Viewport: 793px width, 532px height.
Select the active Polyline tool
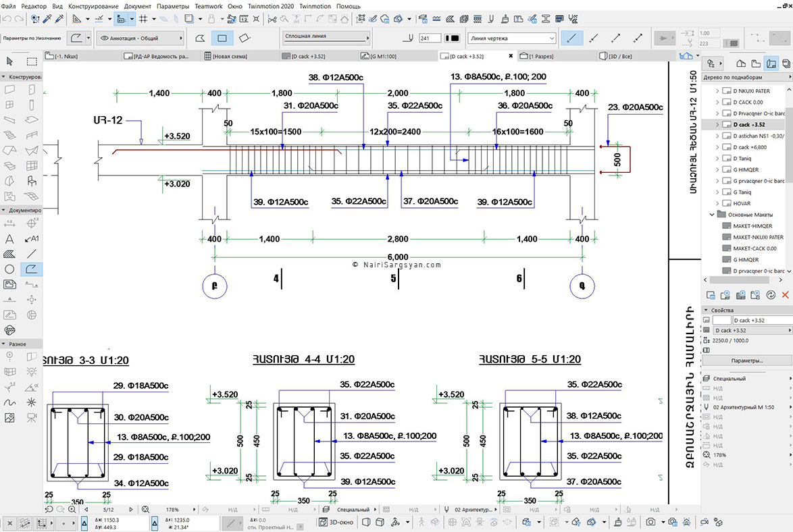(31, 269)
